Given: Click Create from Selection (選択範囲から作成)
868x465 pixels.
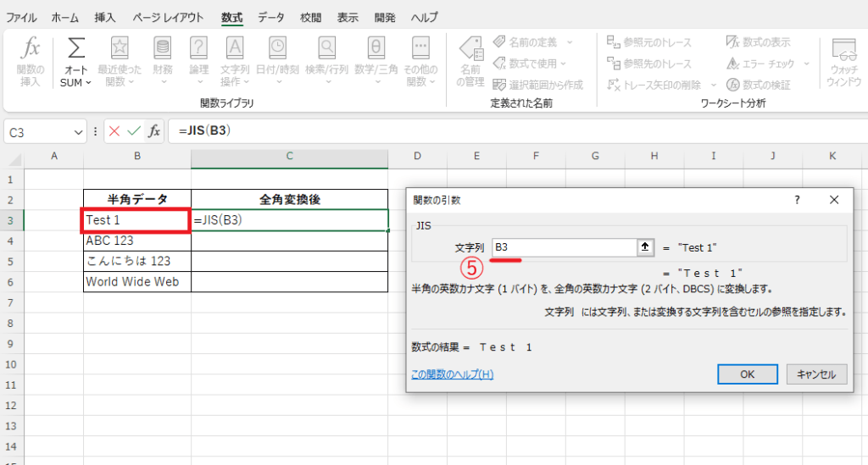Looking at the screenshot, I should click(538, 85).
